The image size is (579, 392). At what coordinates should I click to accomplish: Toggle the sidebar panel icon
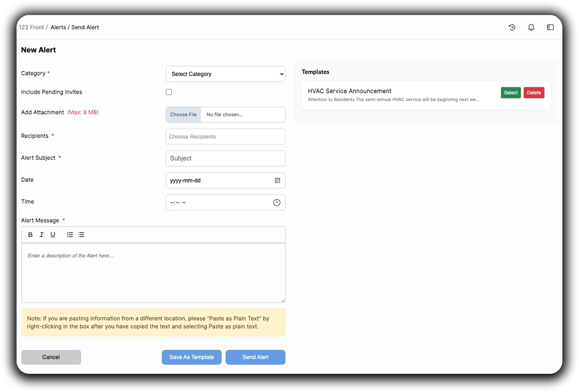(x=550, y=27)
